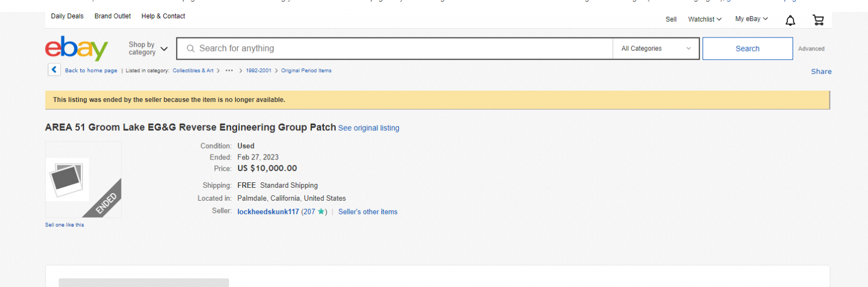The height and width of the screenshot is (287, 868).
Task: Click the ended item photo placeholder
Action: point(68,180)
